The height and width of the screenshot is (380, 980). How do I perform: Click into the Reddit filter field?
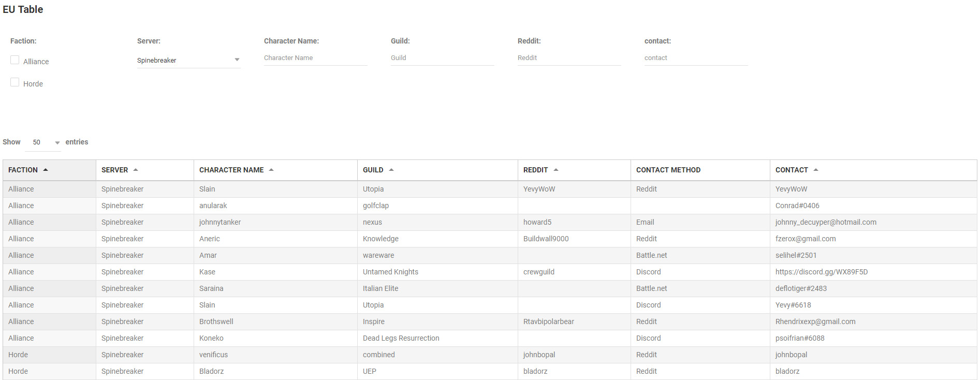point(569,58)
